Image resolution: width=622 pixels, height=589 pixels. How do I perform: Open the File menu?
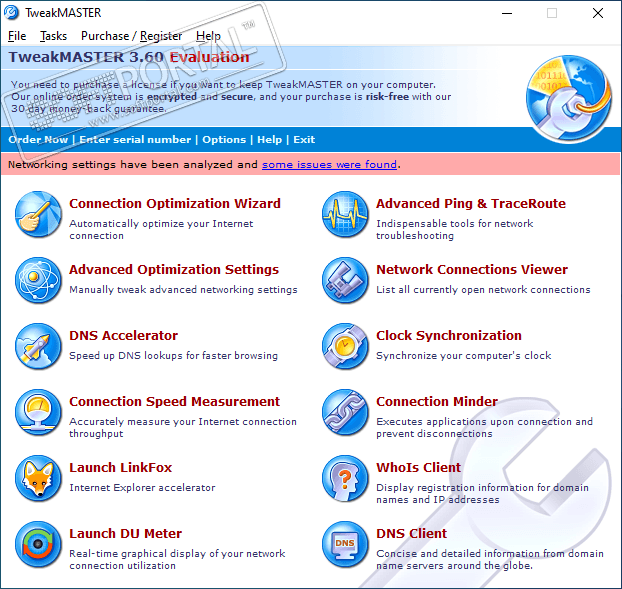[x=17, y=36]
